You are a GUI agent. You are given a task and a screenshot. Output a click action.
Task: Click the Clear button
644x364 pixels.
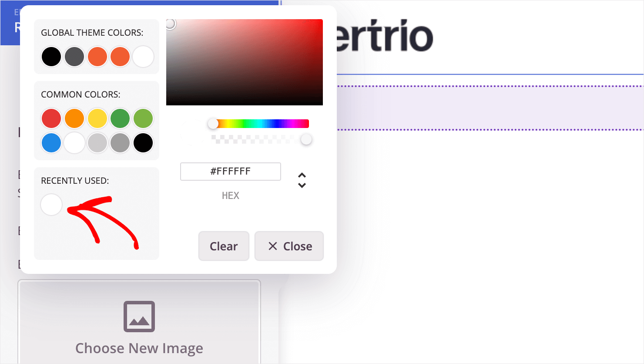[224, 246]
